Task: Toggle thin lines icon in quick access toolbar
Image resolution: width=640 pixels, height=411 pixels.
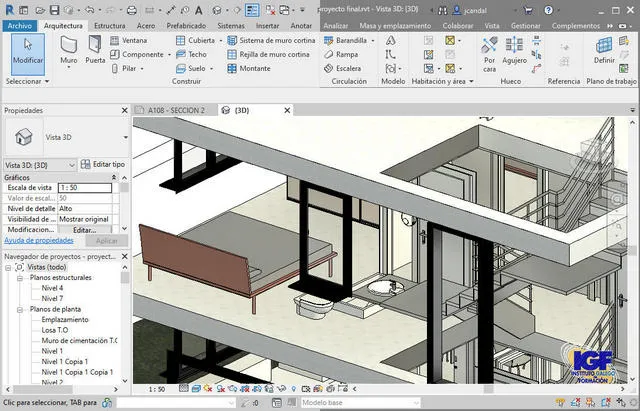Action: click(252, 10)
